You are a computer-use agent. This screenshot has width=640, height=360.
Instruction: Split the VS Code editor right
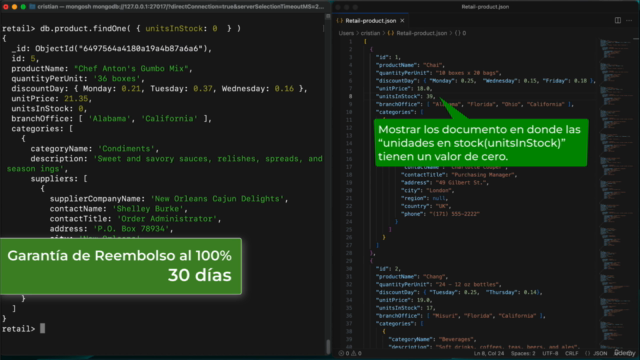pyautogui.click(x=618, y=20)
